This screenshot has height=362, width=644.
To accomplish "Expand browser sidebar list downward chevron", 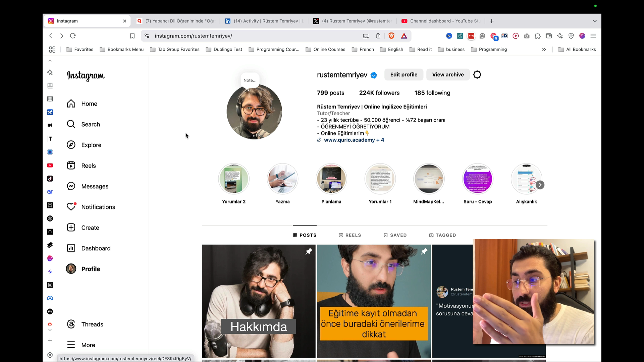I will click(50, 330).
